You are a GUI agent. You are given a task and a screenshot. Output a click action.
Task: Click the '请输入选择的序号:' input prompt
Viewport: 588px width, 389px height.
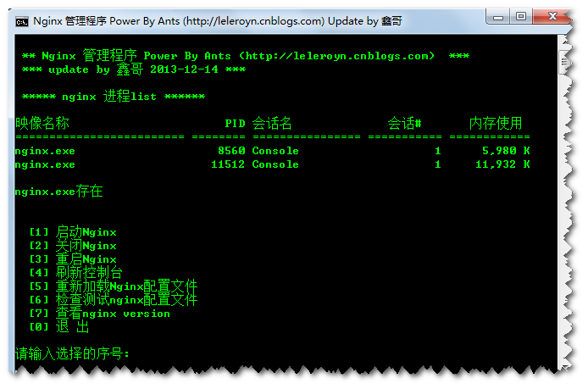click(x=72, y=353)
